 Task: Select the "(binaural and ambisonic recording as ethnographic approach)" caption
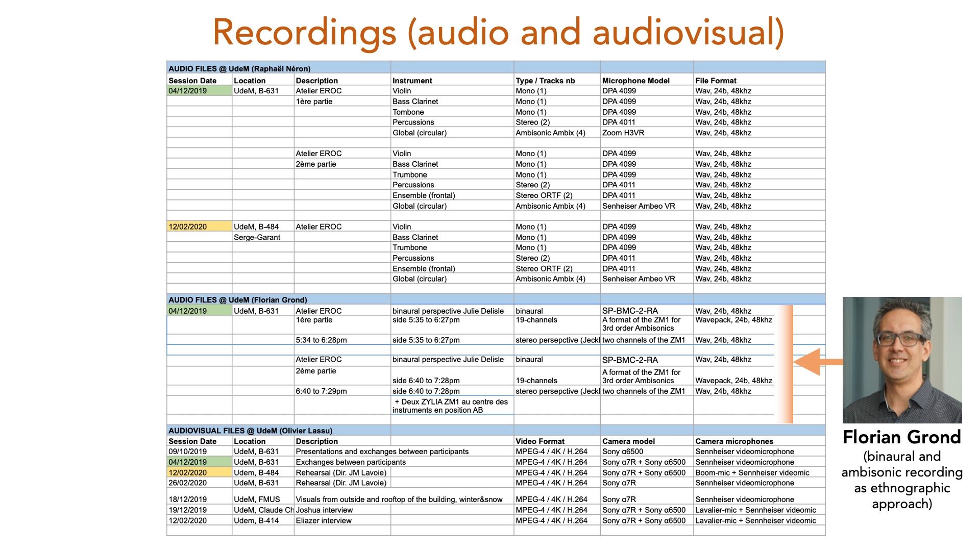pos(902,480)
